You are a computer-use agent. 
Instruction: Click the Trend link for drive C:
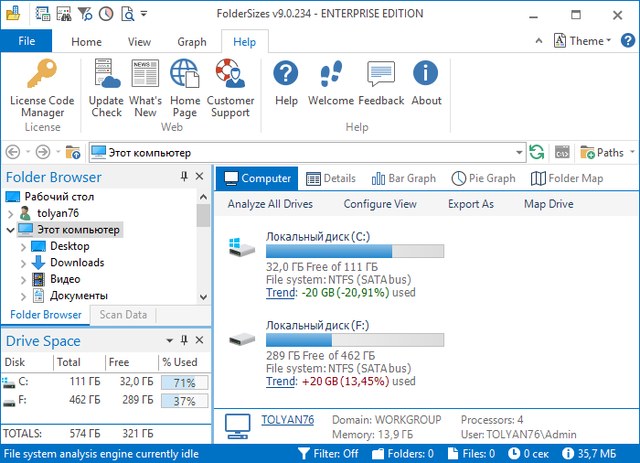pos(281,293)
